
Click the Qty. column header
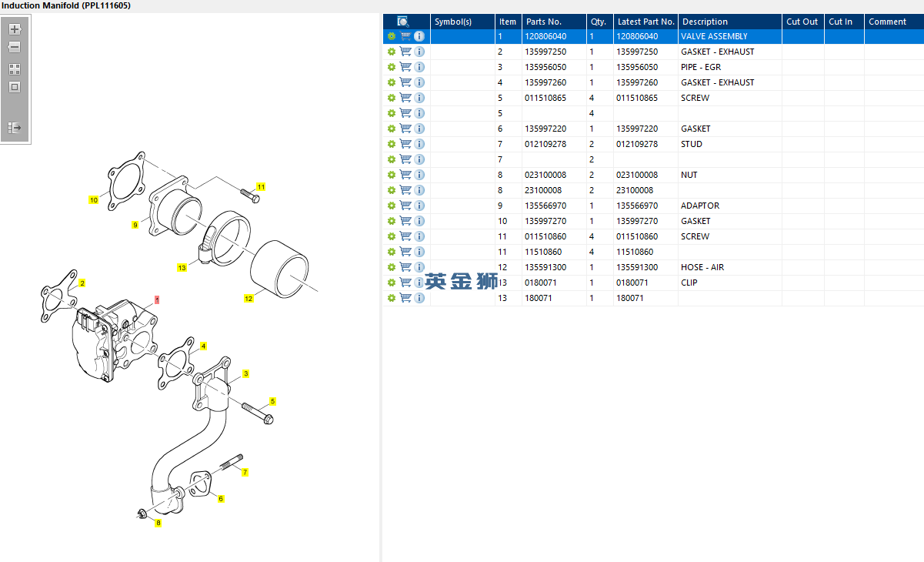(599, 22)
